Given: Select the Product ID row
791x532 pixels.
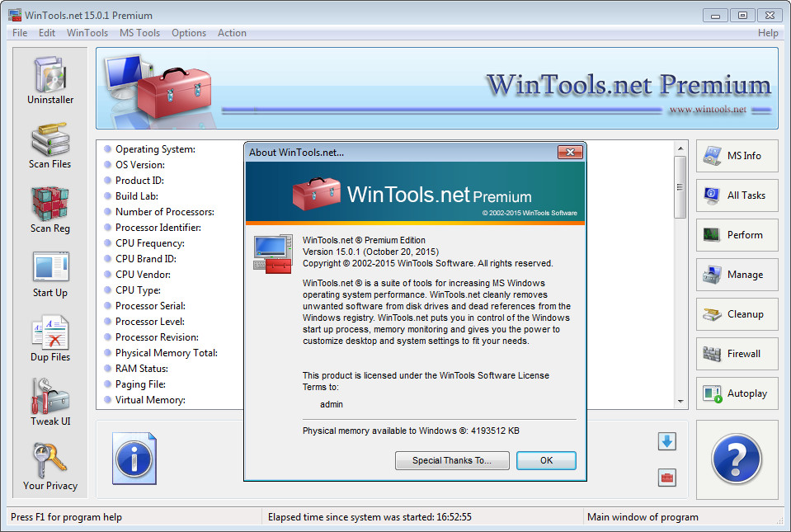Looking at the screenshot, I should point(134,181).
